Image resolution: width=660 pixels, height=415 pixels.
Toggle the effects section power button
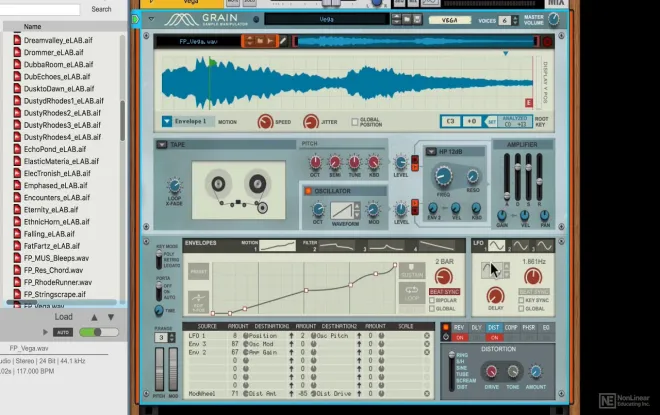445,327
